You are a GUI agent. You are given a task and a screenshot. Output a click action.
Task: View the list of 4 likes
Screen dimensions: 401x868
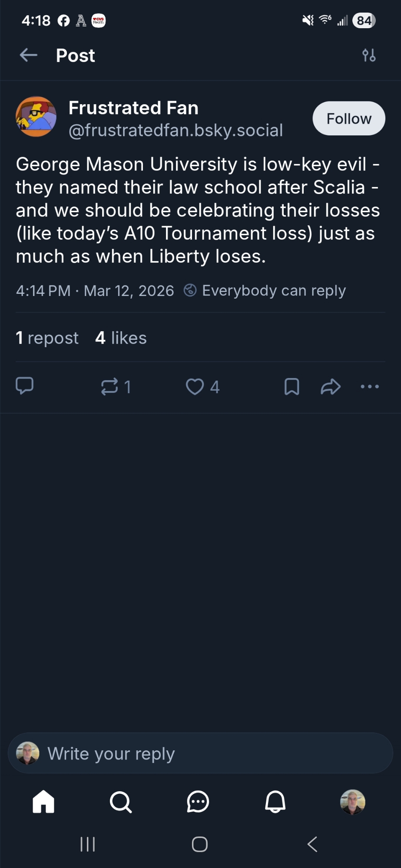pyautogui.click(x=121, y=338)
